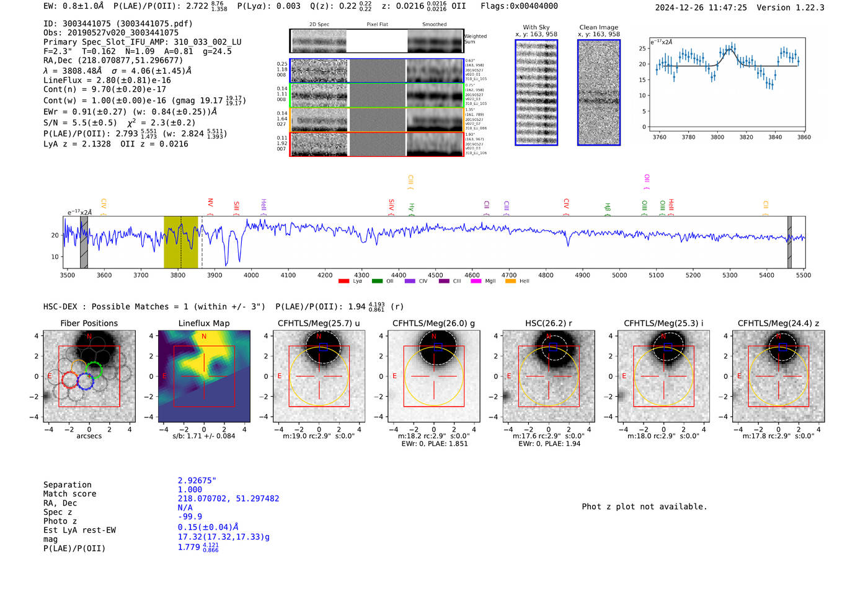
Task: Select the orange-bordered 2D fiber spectrum row
Action: point(377,120)
